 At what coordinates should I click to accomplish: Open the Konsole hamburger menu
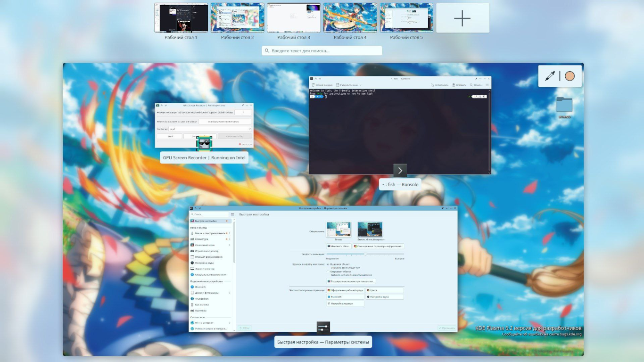[x=487, y=85]
